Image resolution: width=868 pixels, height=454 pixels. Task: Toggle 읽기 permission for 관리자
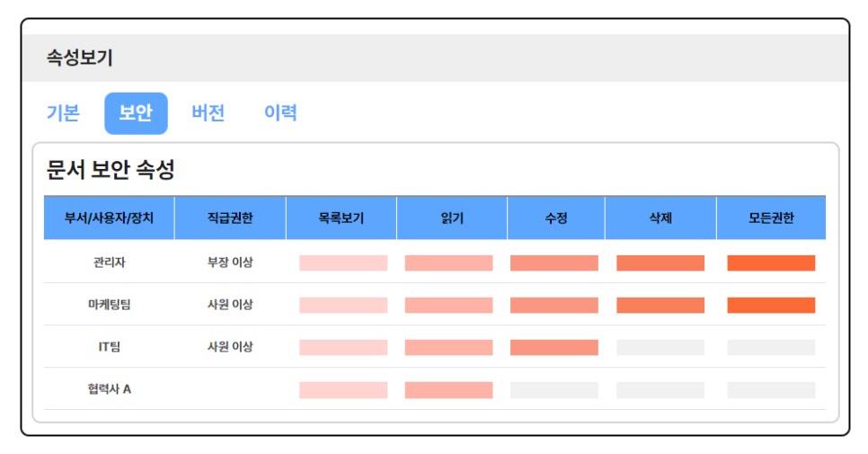(449, 263)
